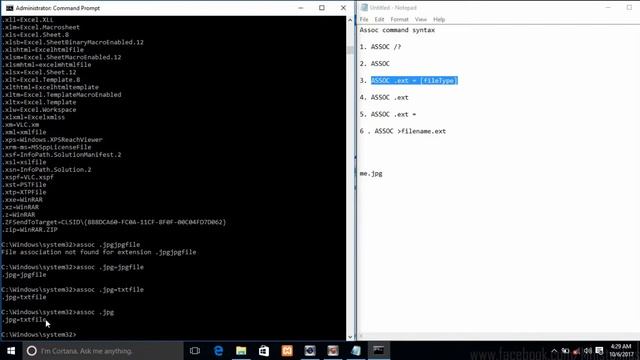Open Notepad File menu

pos(364,19)
